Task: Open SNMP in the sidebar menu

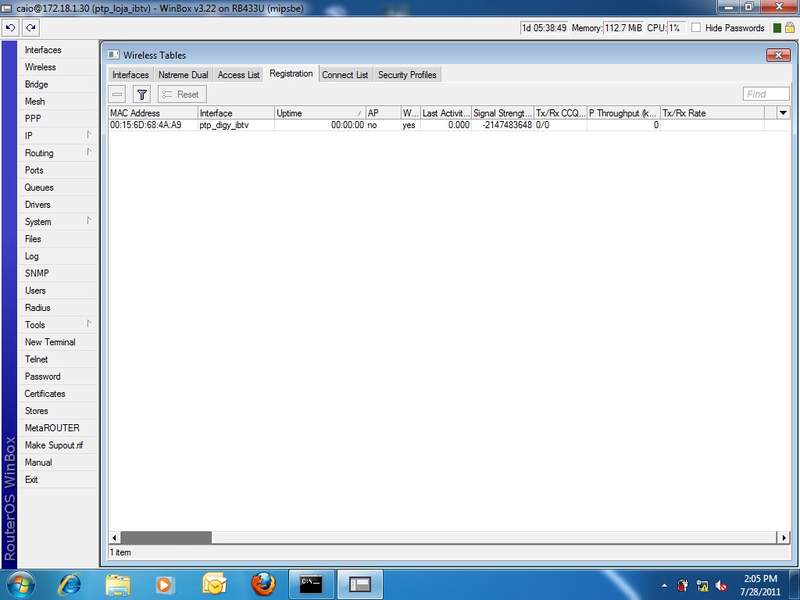Action: pyautogui.click(x=37, y=273)
